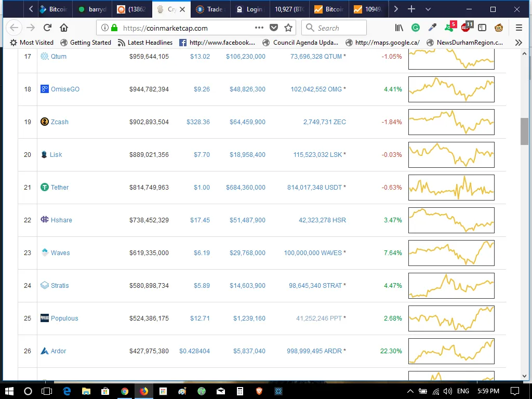
Task: Click the Stratis coin logo icon
Action: pyautogui.click(x=45, y=285)
